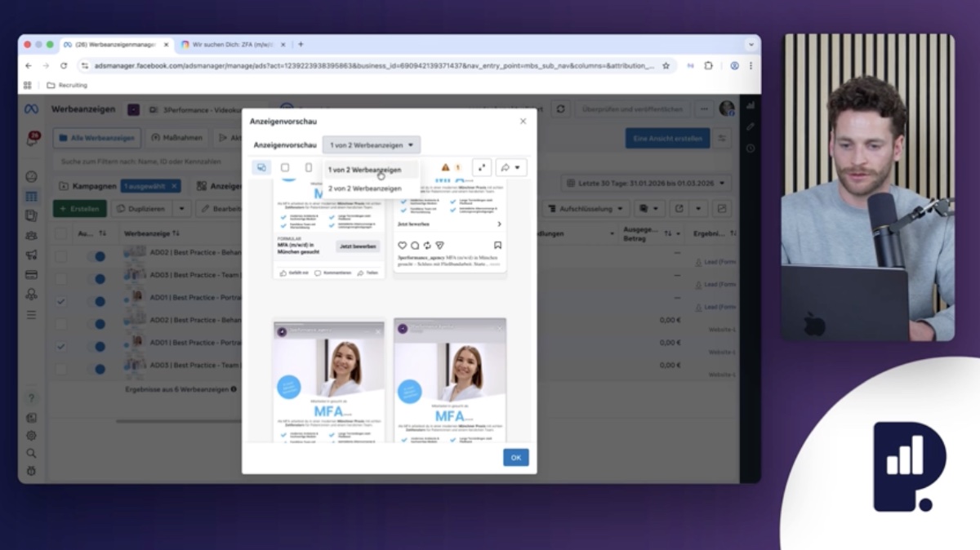
Task: Open the campaigns table grid icon in sidebar
Action: (x=31, y=196)
